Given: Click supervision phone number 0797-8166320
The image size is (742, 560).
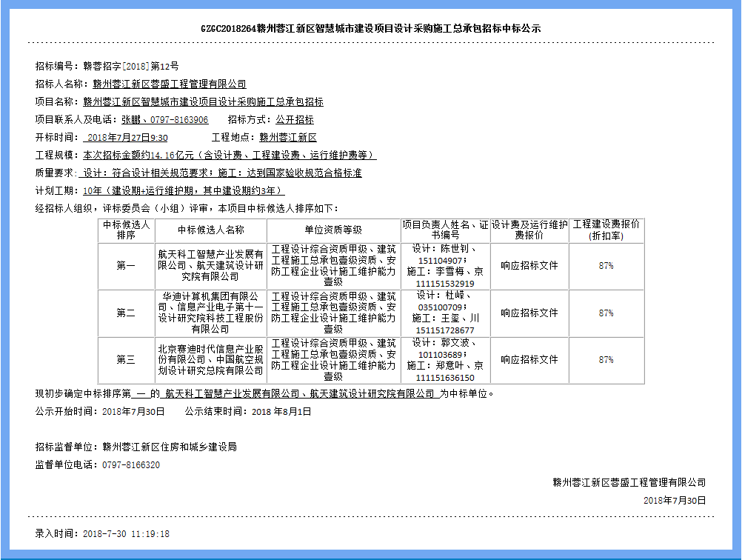Looking at the screenshot, I should [130, 465].
